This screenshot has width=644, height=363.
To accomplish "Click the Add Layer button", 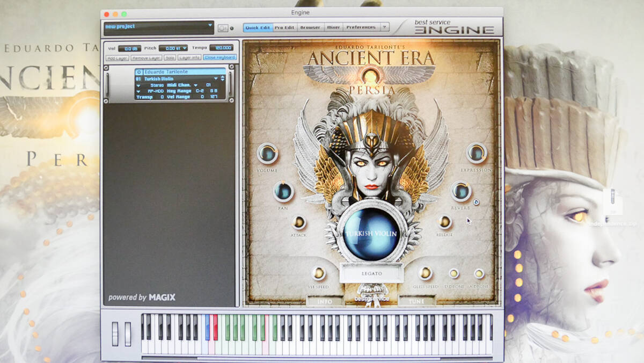I will click(x=118, y=57).
